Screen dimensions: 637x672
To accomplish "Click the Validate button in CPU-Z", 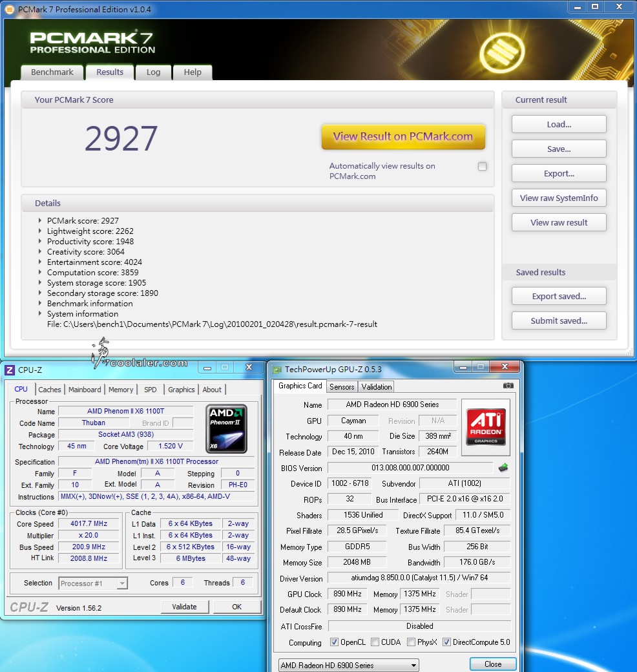I will click(185, 607).
